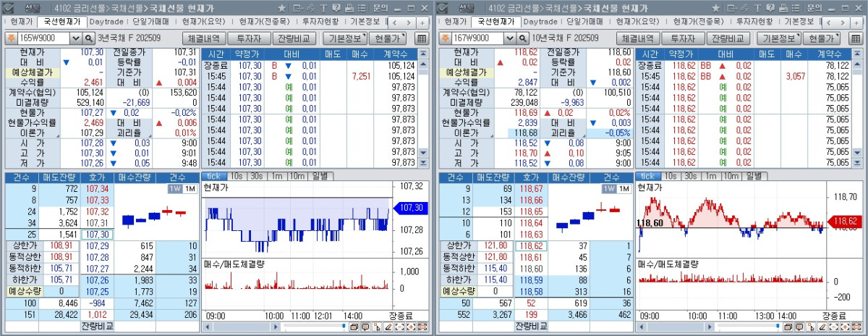Image resolution: width=868 pixels, height=336 pixels.
Task: Click the print icon in right window title bar
Action: pos(783,8)
